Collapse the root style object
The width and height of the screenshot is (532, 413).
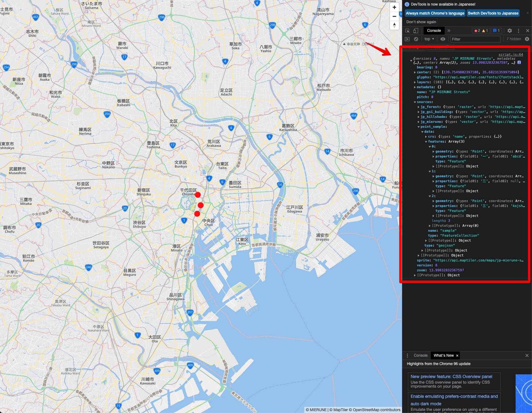[411, 61]
